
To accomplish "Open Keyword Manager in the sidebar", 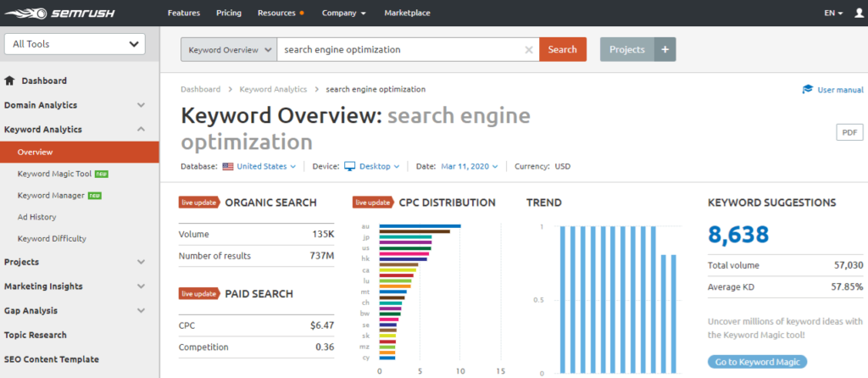I will tap(51, 196).
